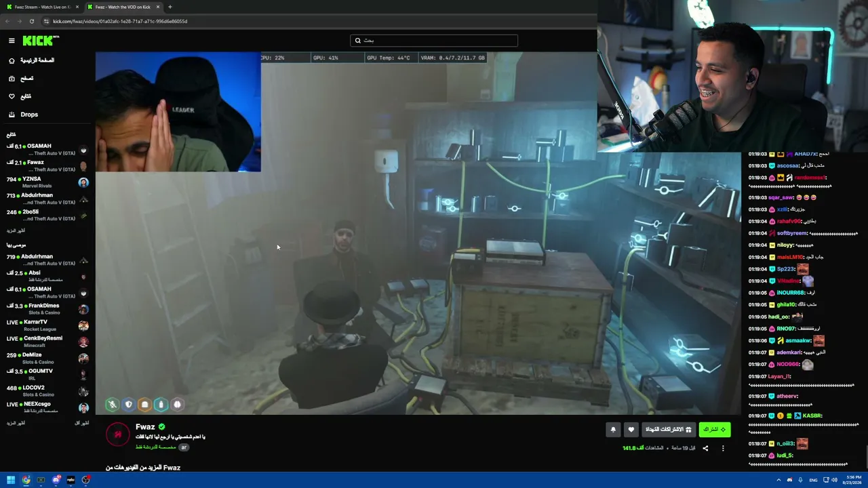Click the magnifier icon in search box

coord(358,41)
